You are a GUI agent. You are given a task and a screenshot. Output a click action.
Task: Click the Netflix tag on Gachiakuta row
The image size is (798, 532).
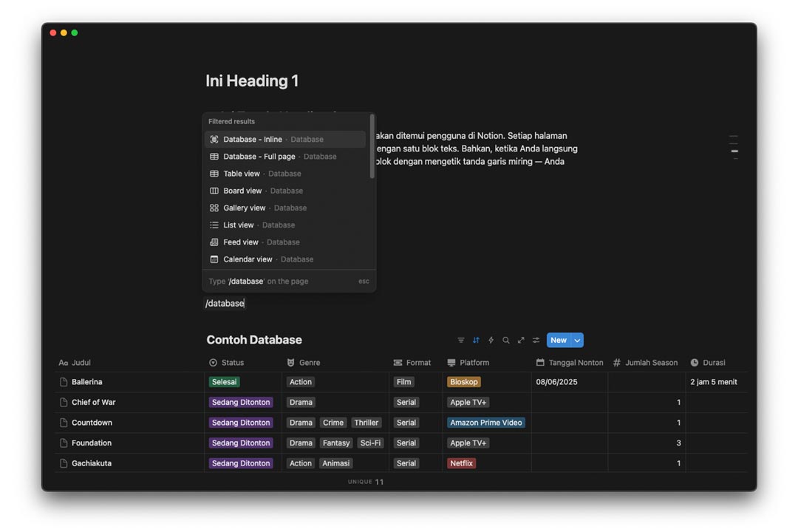point(461,463)
